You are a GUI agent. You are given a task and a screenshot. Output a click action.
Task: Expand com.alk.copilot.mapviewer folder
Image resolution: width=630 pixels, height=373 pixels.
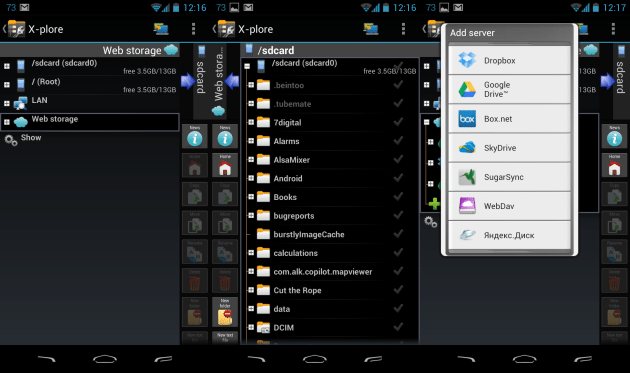tap(251, 271)
